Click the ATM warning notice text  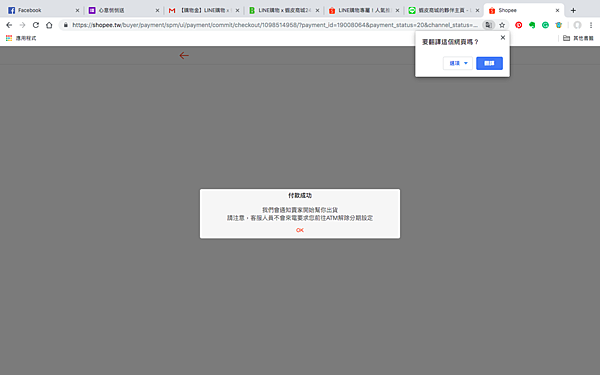point(300,218)
